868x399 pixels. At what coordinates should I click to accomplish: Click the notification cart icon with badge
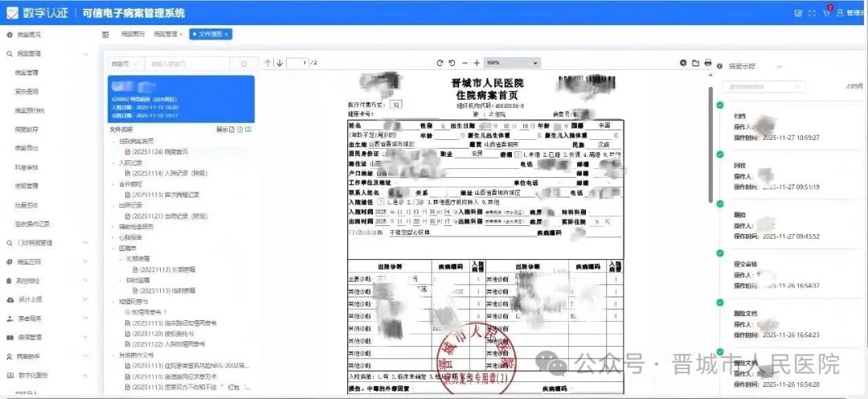(826, 13)
